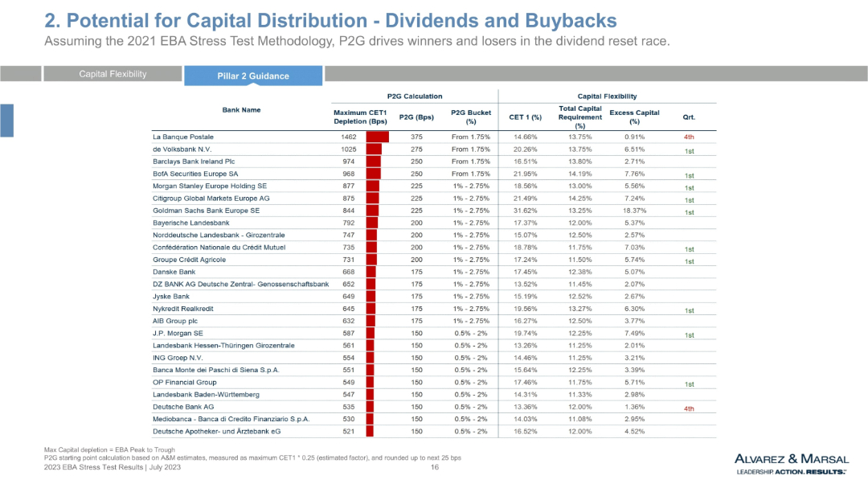Select de Volksbank N.V. in the table
The width and height of the screenshot is (868, 488).
[x=182, y=149]
